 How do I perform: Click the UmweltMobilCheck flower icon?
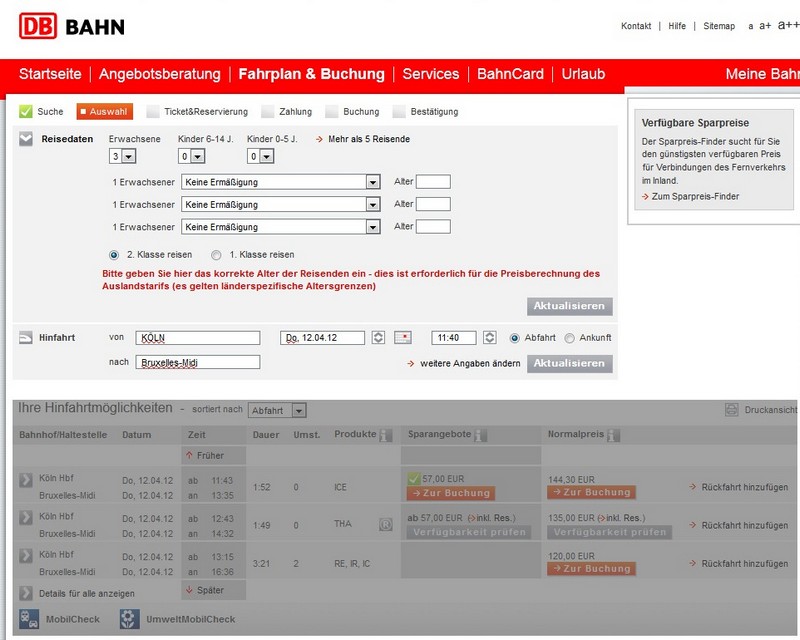130,619
